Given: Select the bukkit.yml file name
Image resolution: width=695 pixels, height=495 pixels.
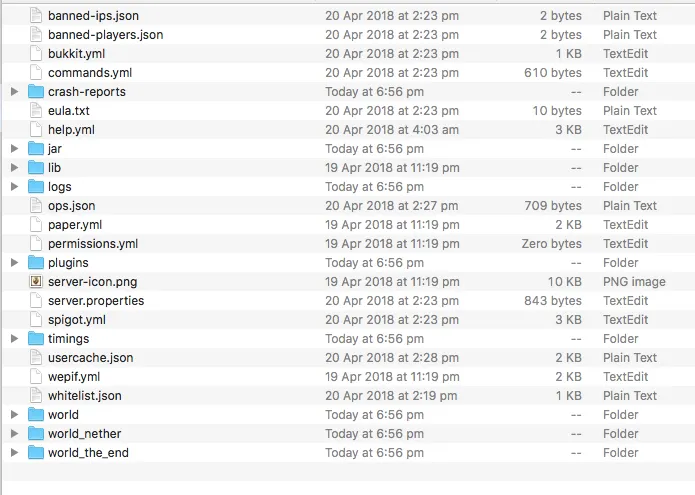Looking at the screenshot, I should (x=76, y=54).
